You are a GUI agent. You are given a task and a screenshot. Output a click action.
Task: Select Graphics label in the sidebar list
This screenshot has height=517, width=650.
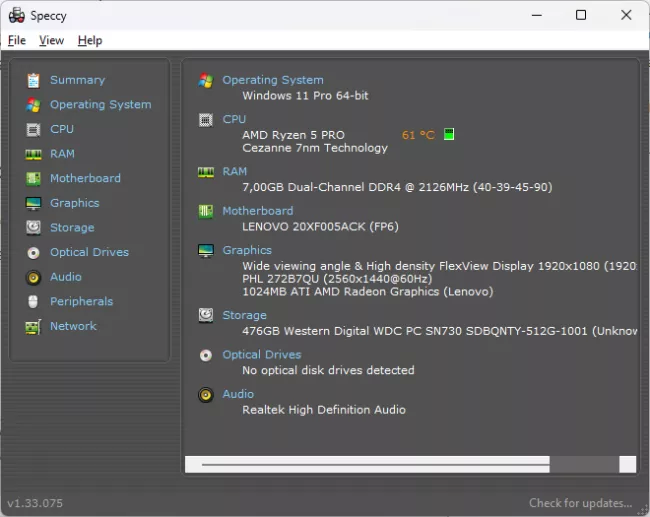(x=75, y=203)
